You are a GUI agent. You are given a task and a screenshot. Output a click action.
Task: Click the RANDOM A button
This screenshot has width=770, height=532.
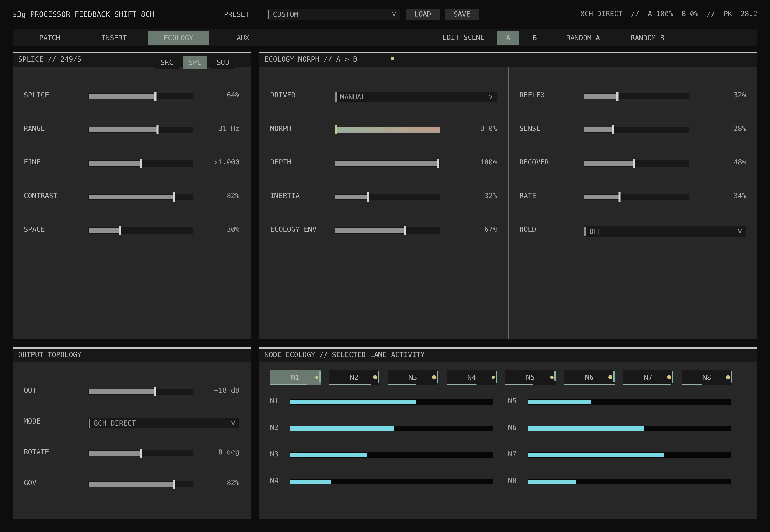tap(583, 38)
